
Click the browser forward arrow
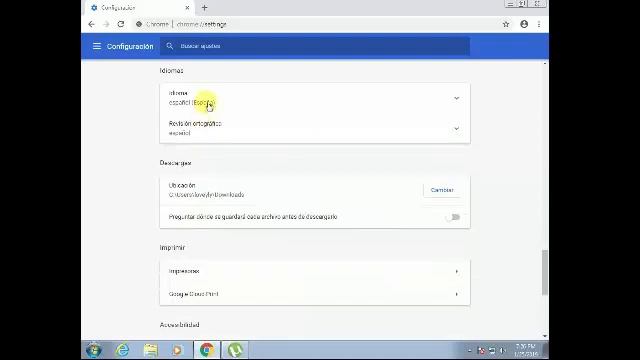tap(106, 24)
